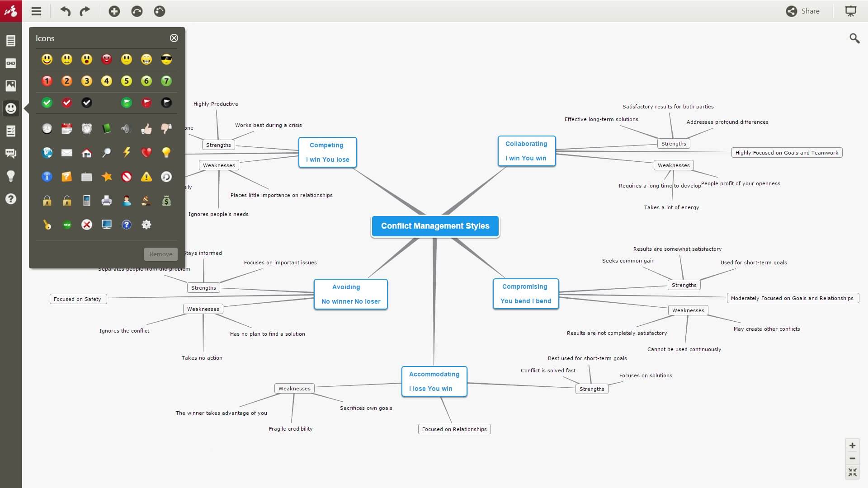Click the undo arrow icon
The image size is (868, 488).
[65, 11]
